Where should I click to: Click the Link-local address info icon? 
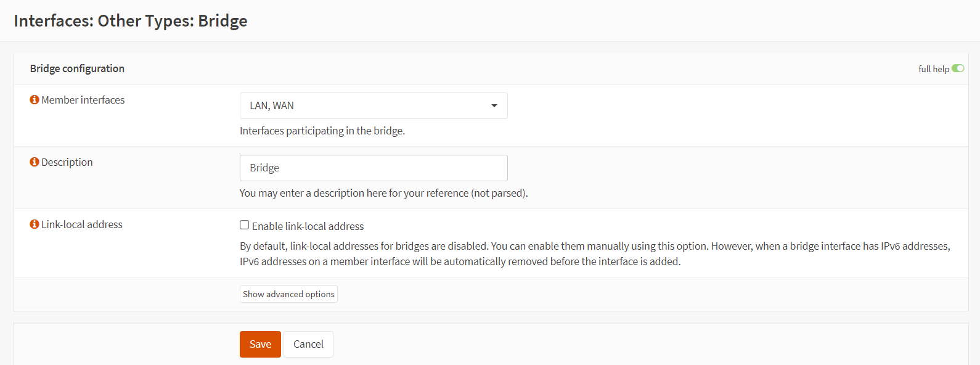coord(35,224)
